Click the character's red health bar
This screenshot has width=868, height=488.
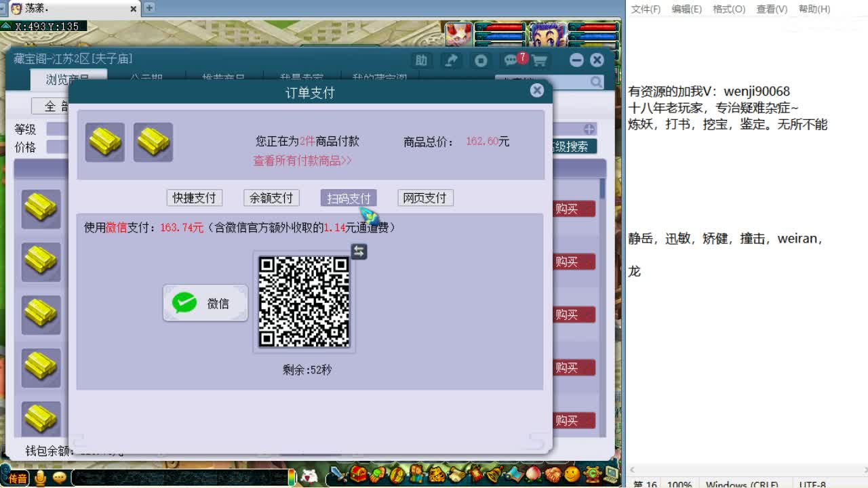click(593, 27)
